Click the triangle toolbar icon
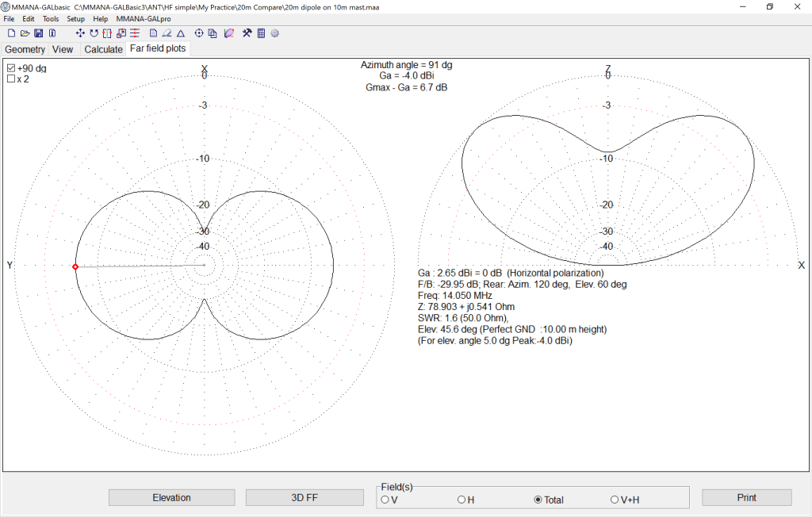812x517 pixels. [x=181, y=33]
